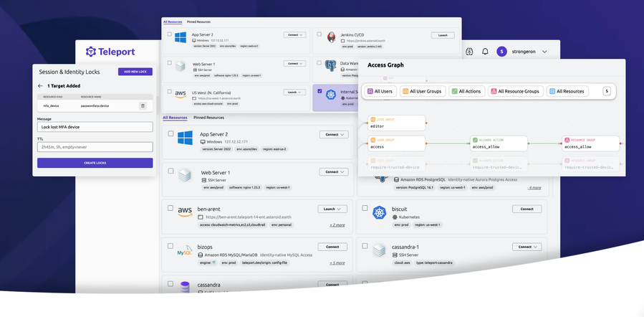Click the server stack icon on cassandra-1 card

tap(379, 250)
